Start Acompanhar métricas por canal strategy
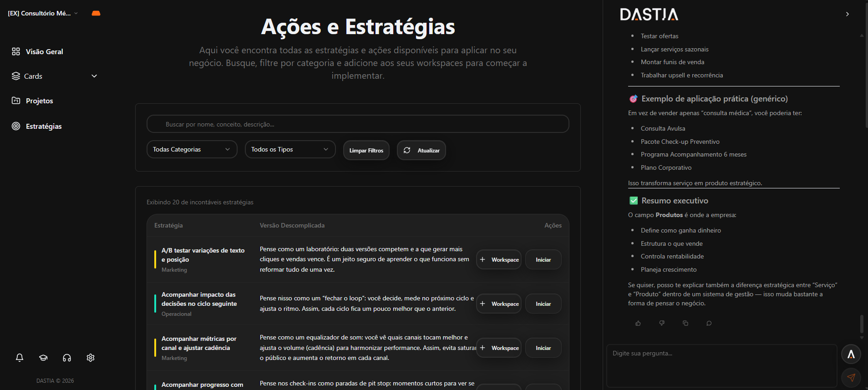This screenshot has height=390, width=868. [x=543, y=348]
